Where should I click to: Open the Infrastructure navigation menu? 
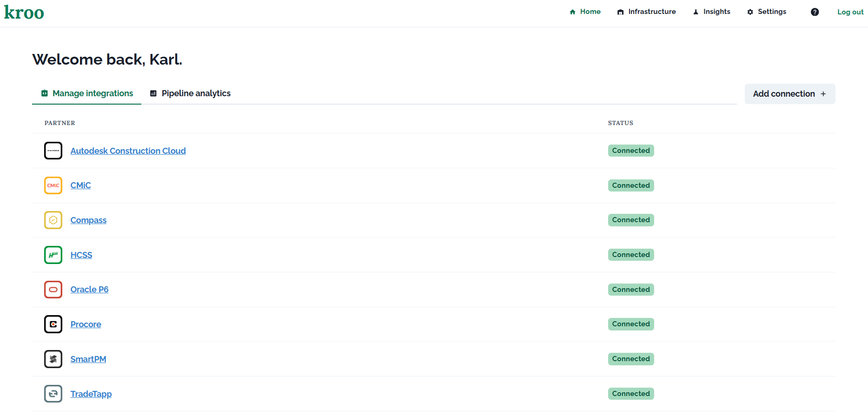pos(646,12)
